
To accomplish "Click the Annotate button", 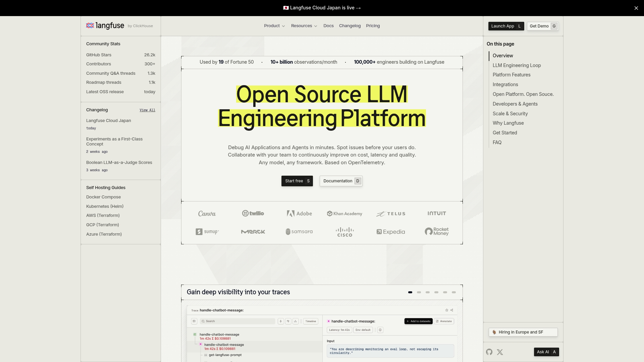I will pos(444,321).
